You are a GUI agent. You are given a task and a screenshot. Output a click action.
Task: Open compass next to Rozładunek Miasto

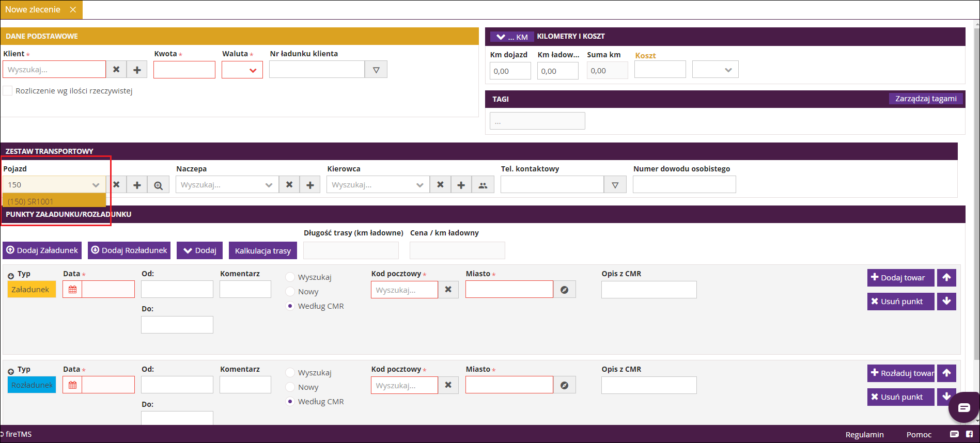pos(565,385)
